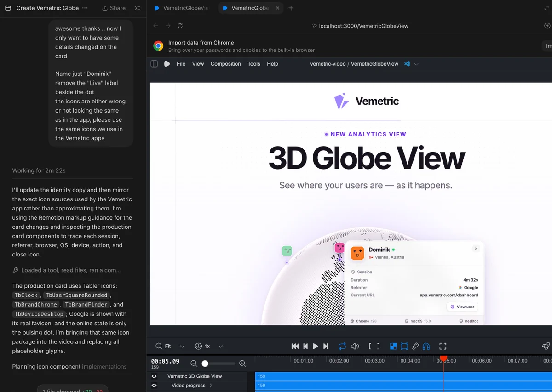
Task: Play the composition preview
Action: click(x=316, y=346)
